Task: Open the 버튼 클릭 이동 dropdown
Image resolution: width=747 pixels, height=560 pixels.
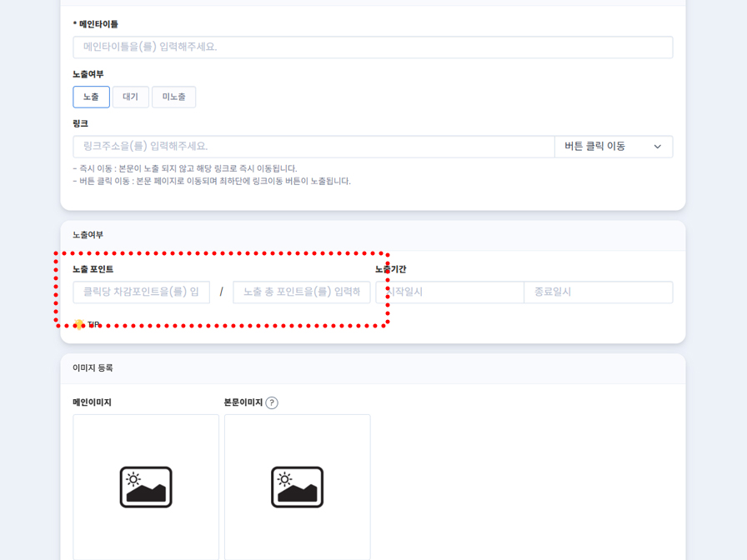Action: coord(614,146)
